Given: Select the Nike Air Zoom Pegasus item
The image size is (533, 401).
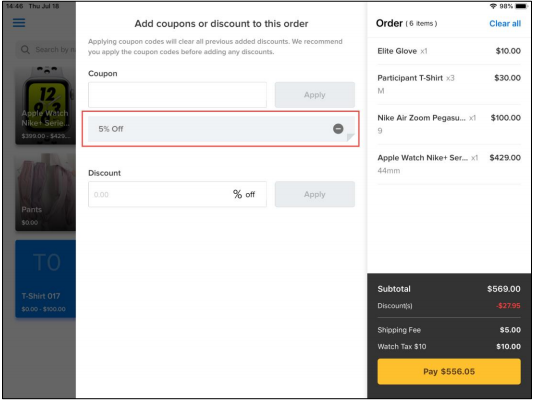Looking at the screenshot, I should coord(449,124).
